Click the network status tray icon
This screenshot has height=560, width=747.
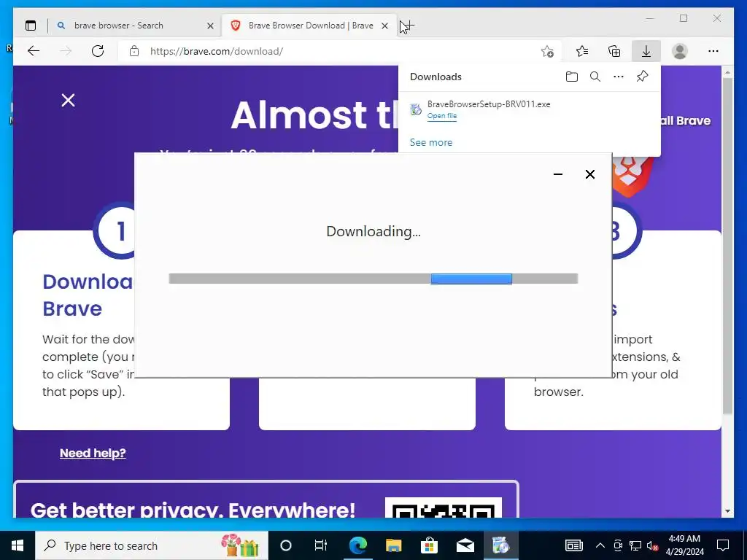(635, 545)
